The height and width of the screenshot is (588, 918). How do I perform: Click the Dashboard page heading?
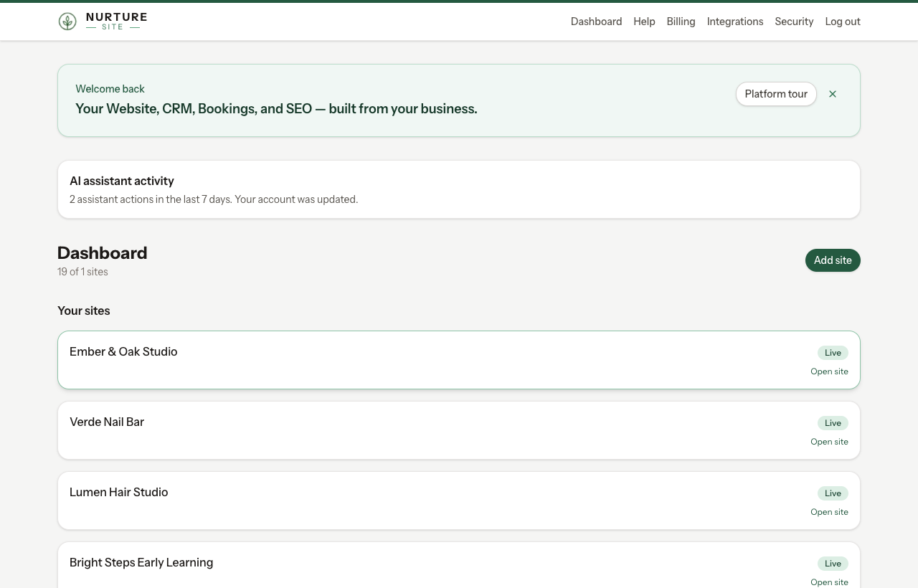click(x=103, y=252)
